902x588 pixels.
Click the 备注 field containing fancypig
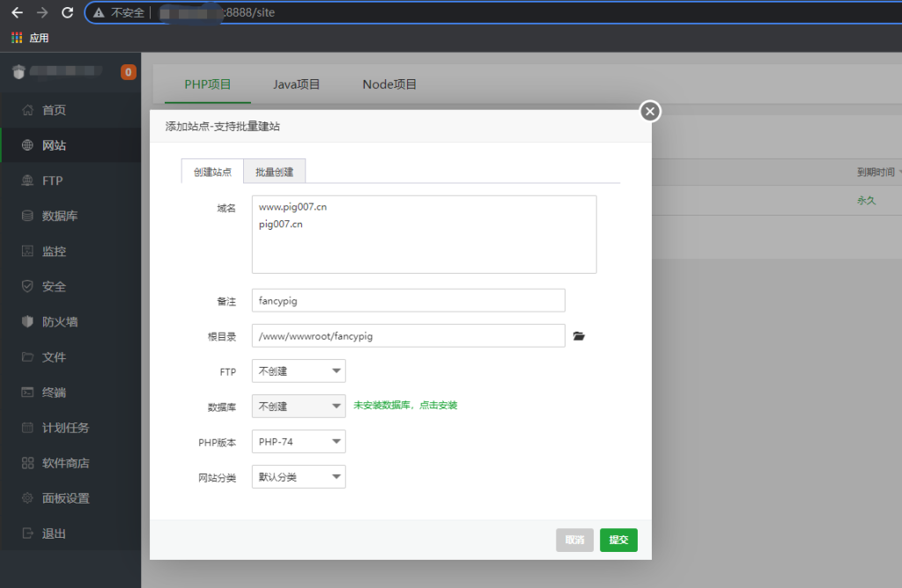click(x=409, y=301)
